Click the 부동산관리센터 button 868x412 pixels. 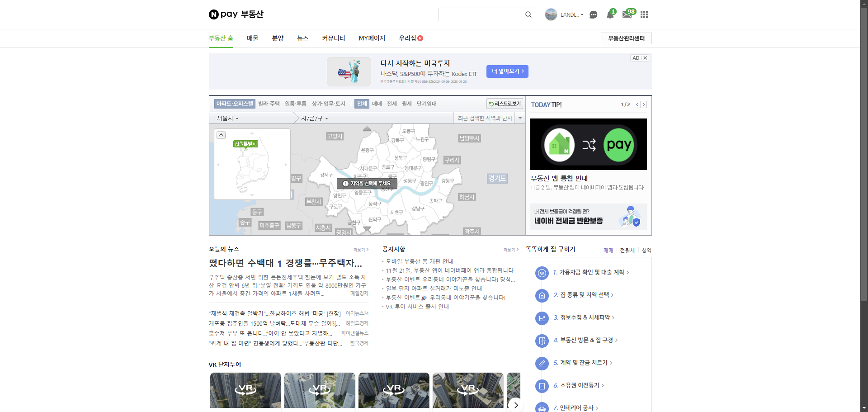(x=626, y=38)
